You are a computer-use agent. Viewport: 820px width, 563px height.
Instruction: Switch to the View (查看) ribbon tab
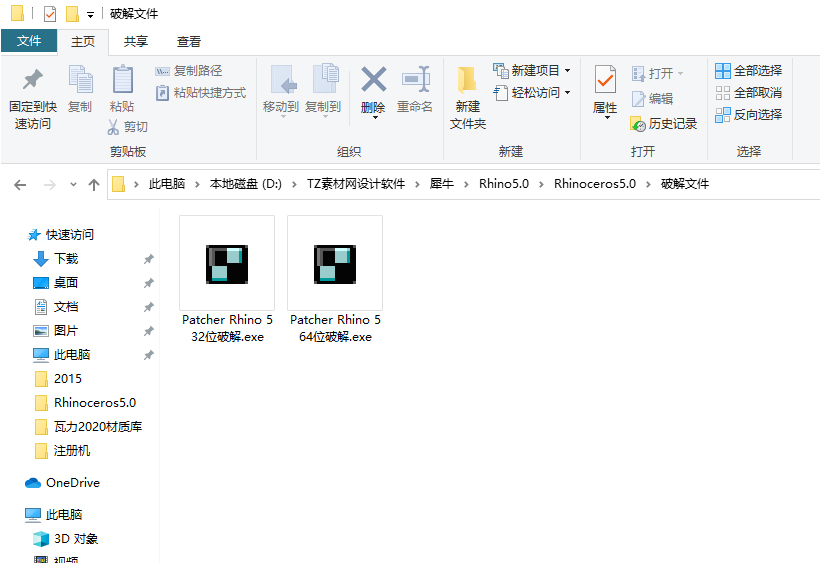[189, 41]
